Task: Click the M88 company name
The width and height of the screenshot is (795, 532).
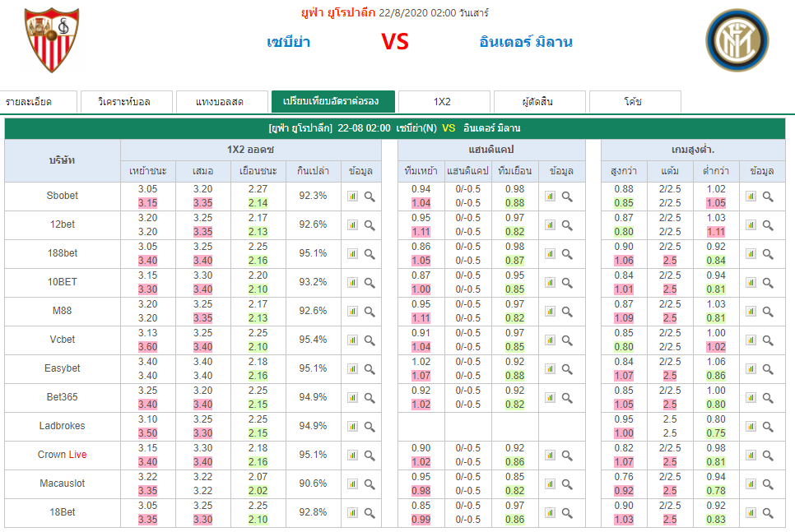Action: pyautogui.click(x=63, y=311)
